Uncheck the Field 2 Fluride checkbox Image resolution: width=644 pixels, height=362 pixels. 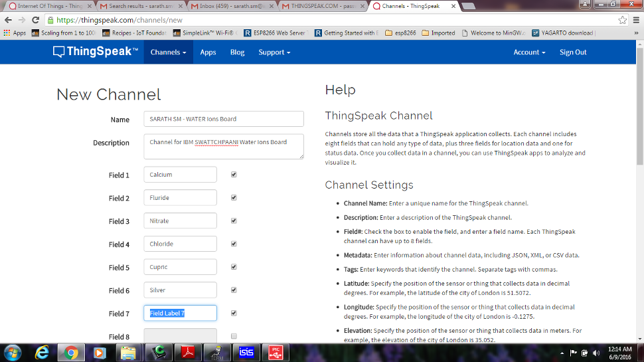click(234, 198)
